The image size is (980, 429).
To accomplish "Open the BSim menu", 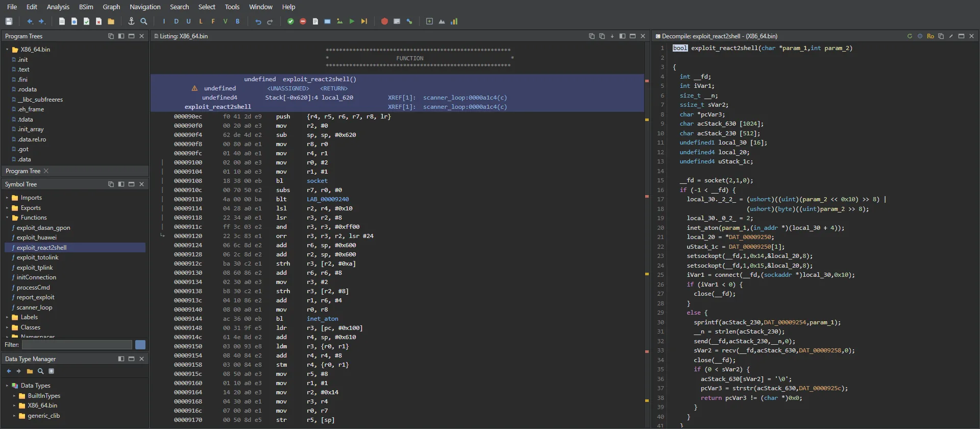I will click(86, 7).
